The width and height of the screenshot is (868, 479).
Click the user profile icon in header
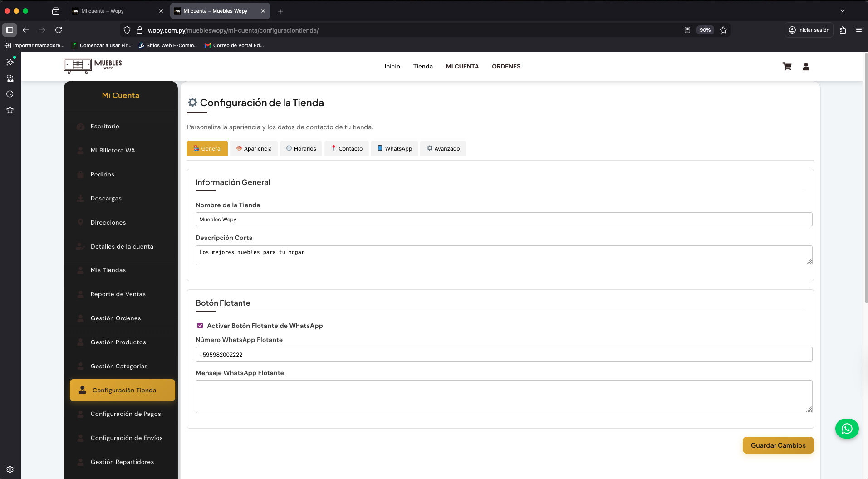(x=806, y=66)
